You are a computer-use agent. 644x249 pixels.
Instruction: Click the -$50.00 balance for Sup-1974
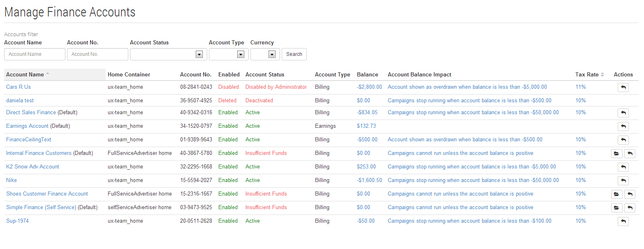coord(366,221)
